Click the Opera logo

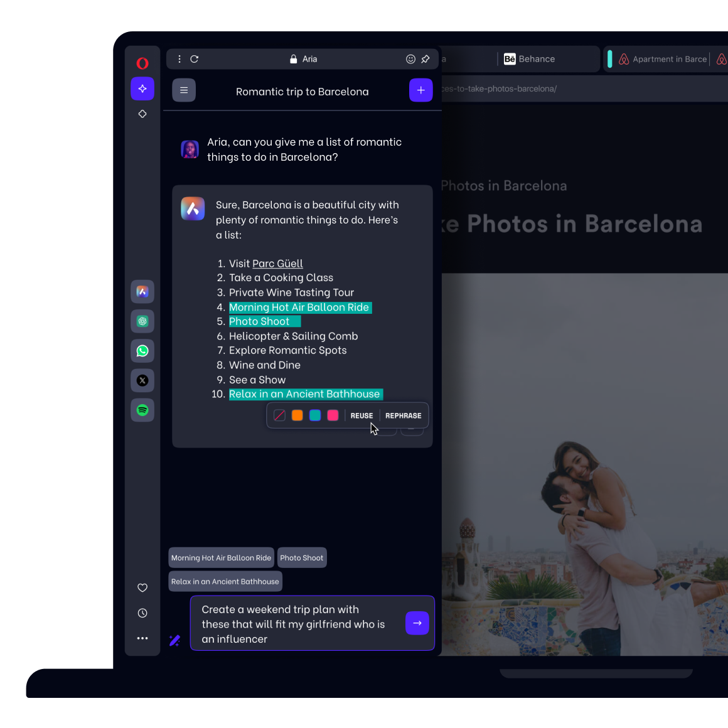[142, 63]
